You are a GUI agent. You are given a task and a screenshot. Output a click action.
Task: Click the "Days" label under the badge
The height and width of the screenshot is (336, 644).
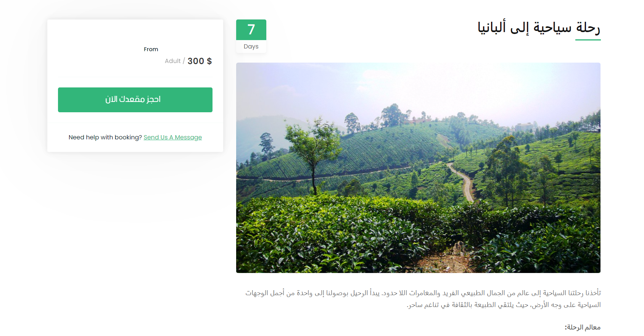click(x=251, y=47)
